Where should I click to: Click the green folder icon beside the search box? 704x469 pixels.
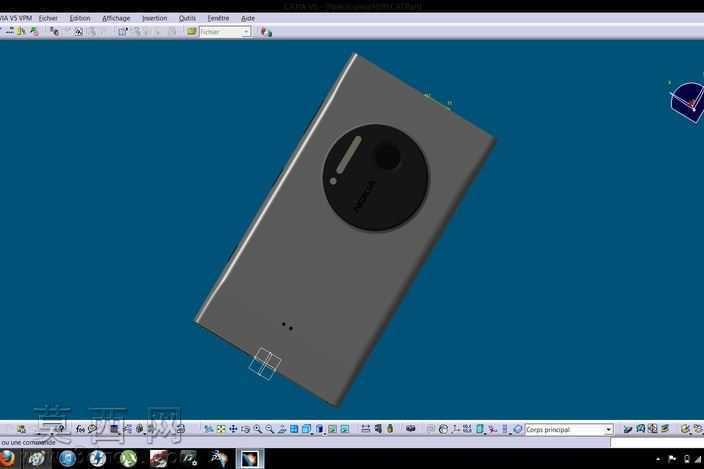[192, 31]
